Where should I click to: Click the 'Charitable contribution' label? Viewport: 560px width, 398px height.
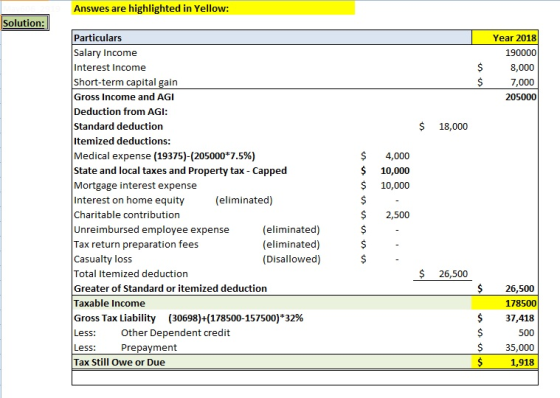pyautogui.click(x=126, y=215)
